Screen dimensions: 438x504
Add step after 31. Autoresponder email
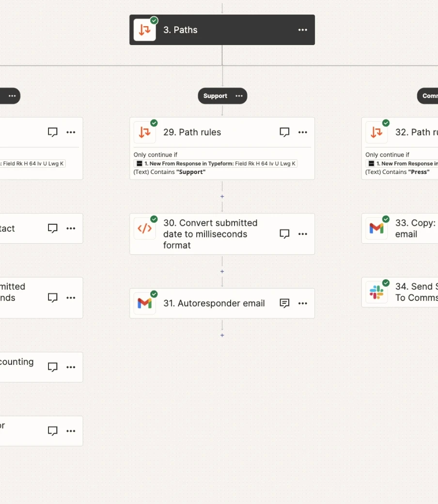(x=222, y=335)
